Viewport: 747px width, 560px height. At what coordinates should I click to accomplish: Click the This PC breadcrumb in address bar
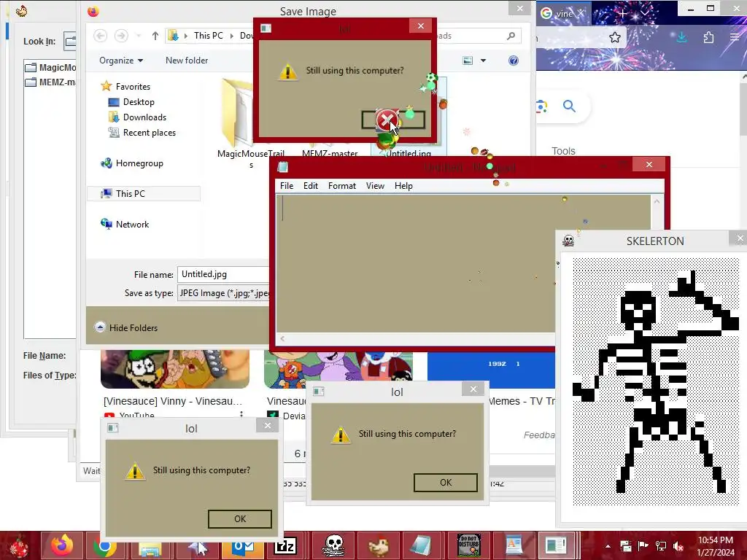[208, 36]
